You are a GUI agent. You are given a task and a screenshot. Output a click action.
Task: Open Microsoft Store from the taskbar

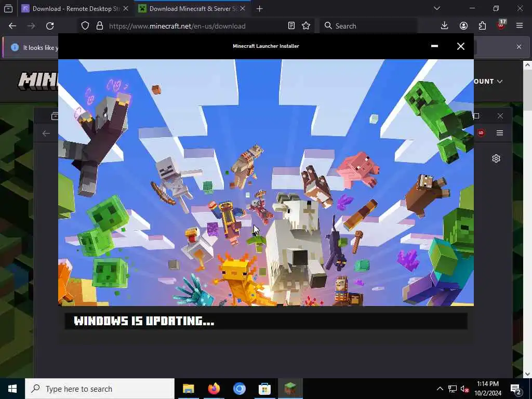[264, 389]
